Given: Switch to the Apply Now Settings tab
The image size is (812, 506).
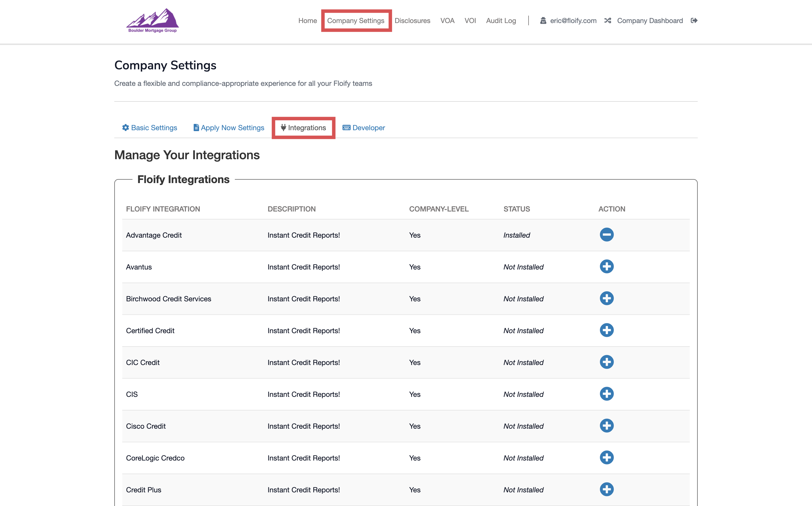Looking at the screenshot, I should pos(229,128).
